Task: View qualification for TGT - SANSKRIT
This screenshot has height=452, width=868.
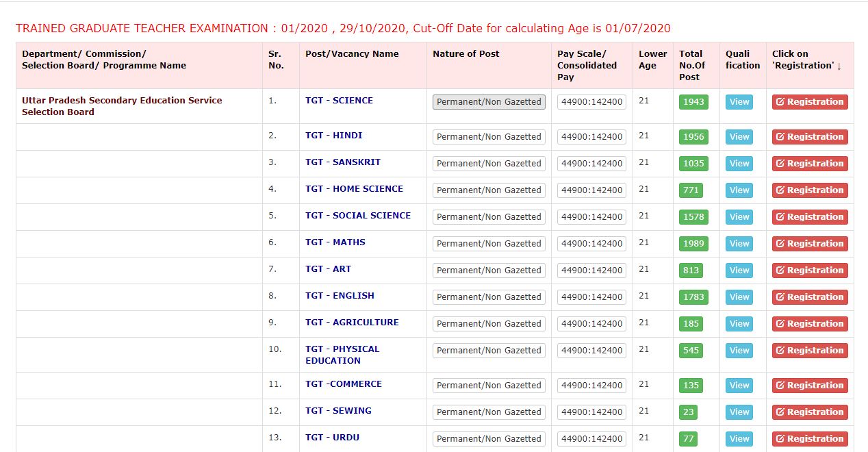Action: point(739,164)
